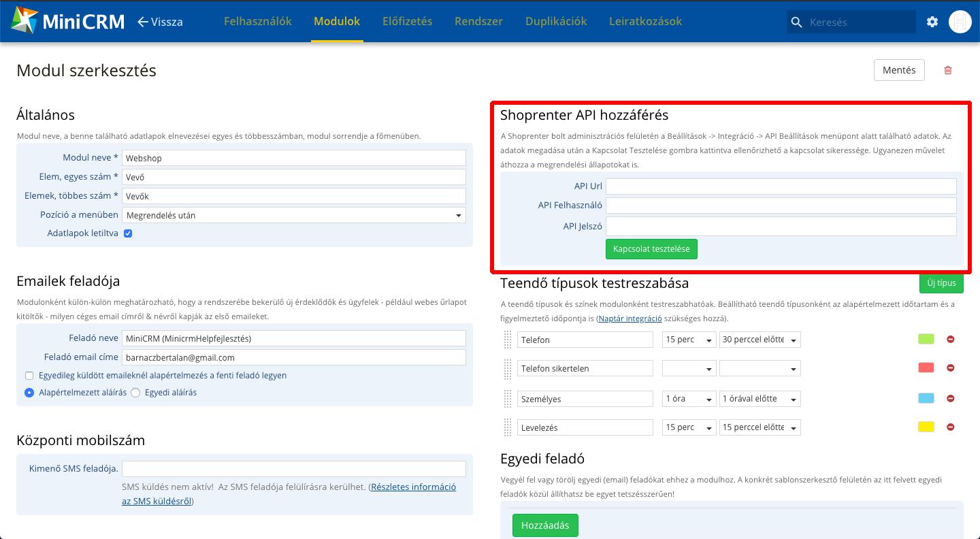Switch to the Duplikációk tab
The image size is (980, 539).
556,21
